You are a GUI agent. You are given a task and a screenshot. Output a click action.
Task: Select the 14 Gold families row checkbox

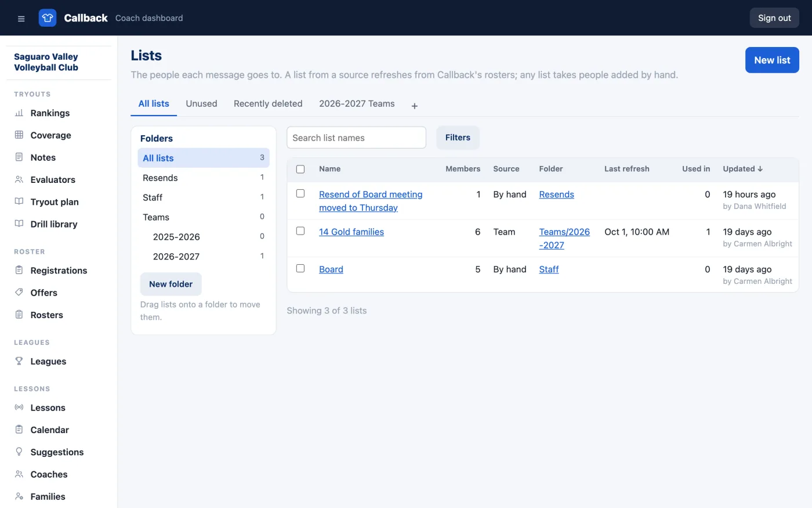click(x=300, y=231)
